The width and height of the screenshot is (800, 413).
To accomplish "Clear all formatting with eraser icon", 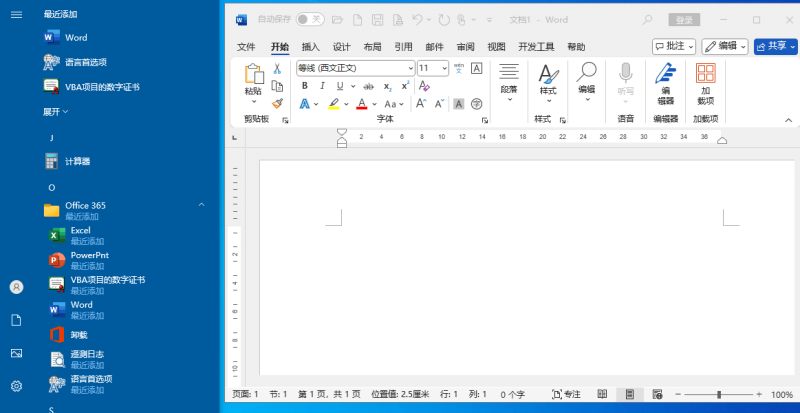I will 424,86.
